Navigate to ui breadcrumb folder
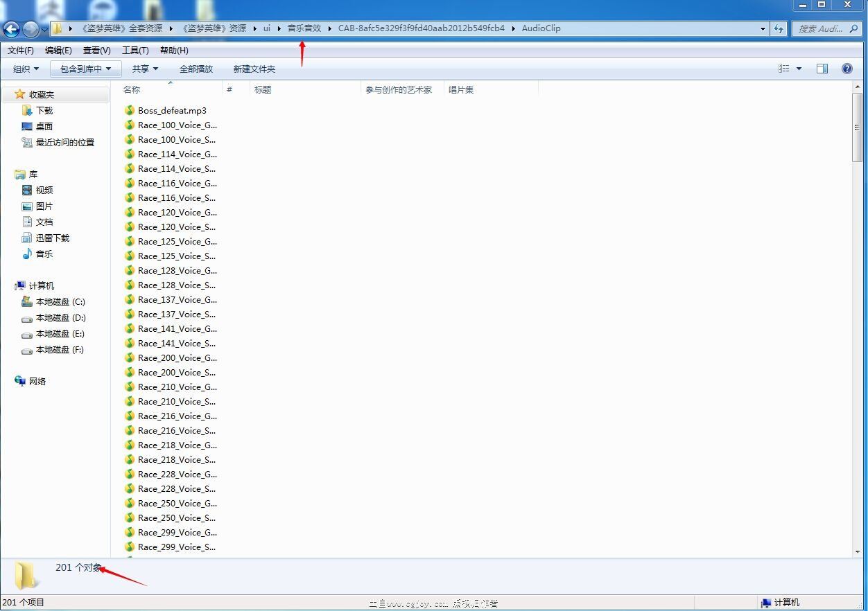 point(267,28)
